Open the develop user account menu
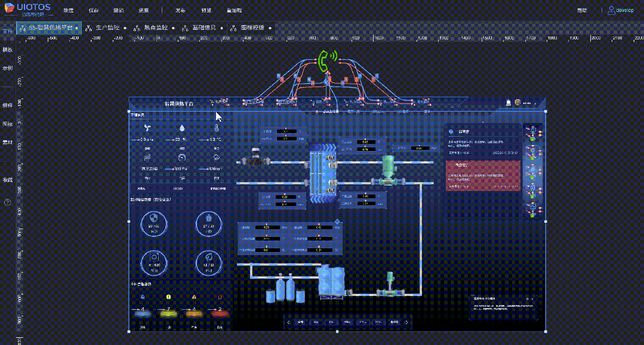The width and height of the screenshot is (644, 345). point(621,11)
